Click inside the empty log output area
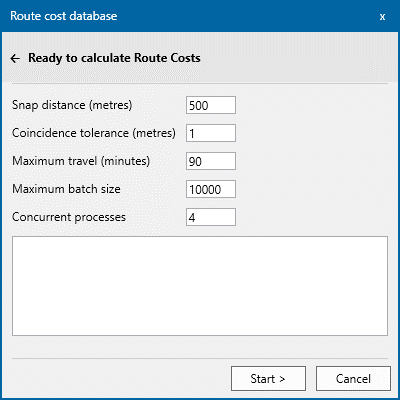Viewport: 400px width, 400px height. coord(200,286)
